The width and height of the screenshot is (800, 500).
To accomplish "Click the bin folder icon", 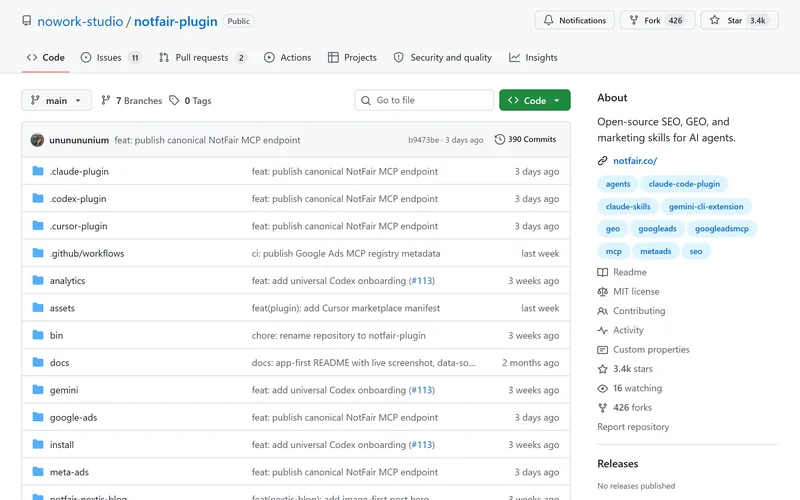I will pos(38,335).
